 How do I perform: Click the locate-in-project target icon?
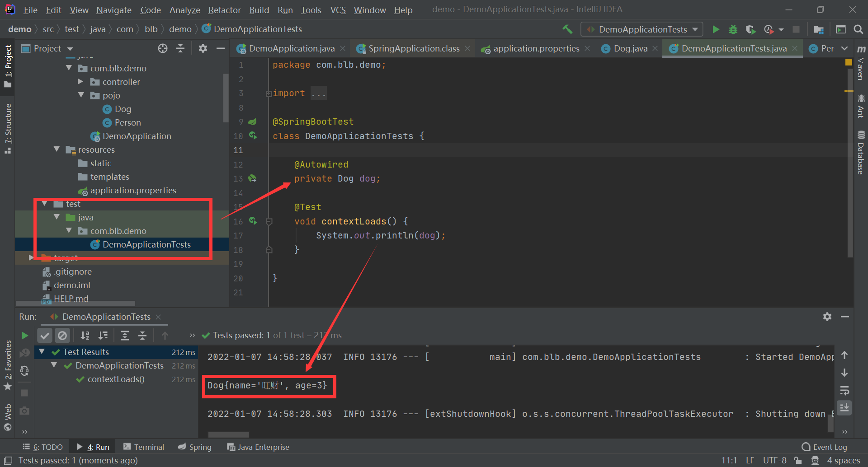tap(163, 48)
